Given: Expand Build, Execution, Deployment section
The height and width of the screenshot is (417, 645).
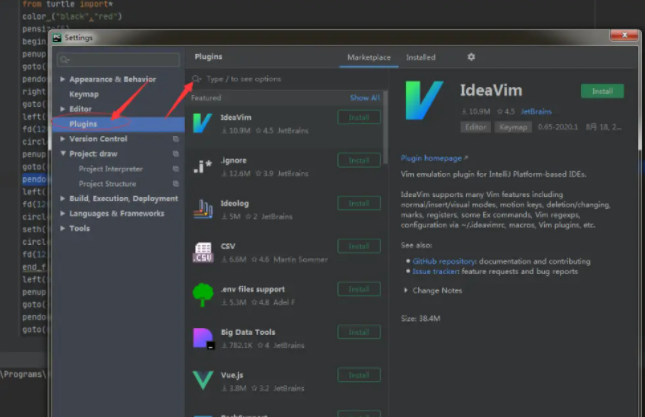Looking at the screenshot, I should coord(63,199).
